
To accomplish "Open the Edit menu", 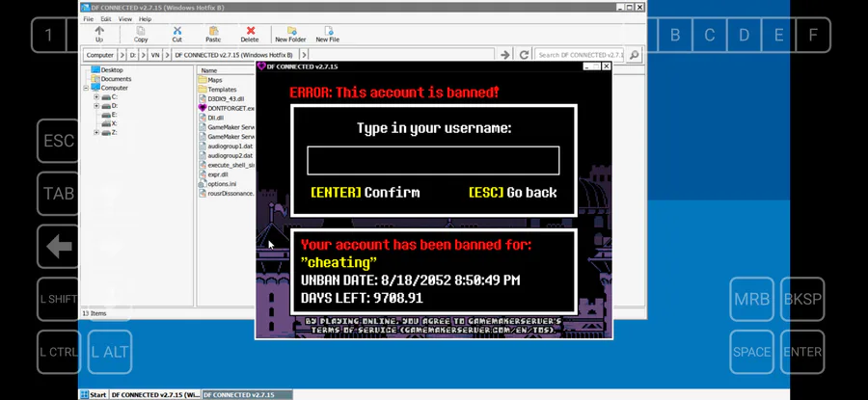I will pyautogui.click(x=106, y=19).
